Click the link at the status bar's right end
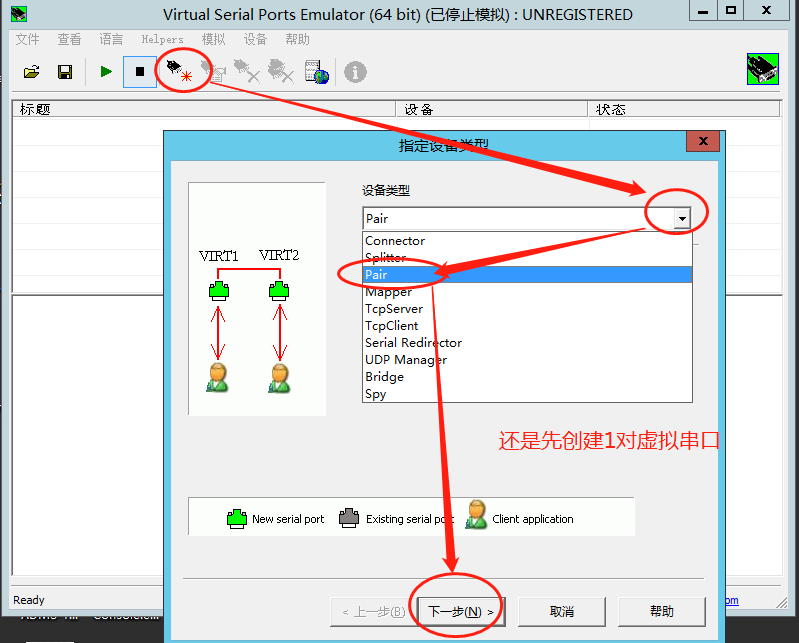 (x=732, y=600)
